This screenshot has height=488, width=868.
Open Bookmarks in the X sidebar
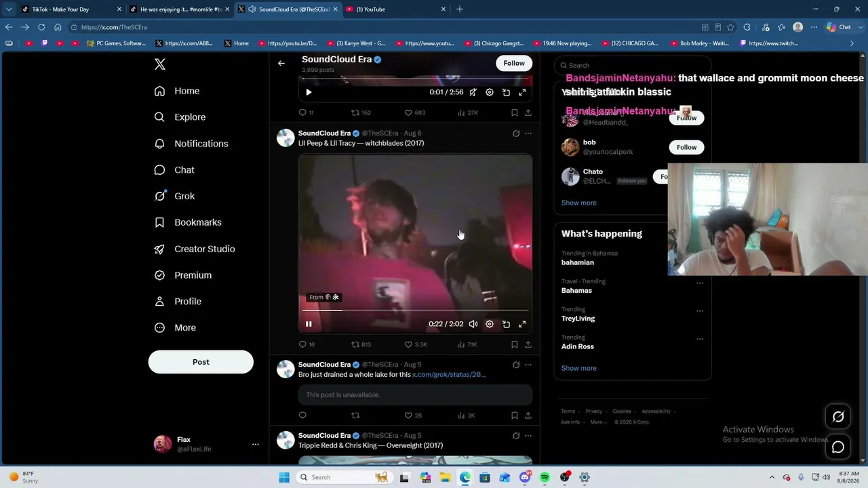188,222
